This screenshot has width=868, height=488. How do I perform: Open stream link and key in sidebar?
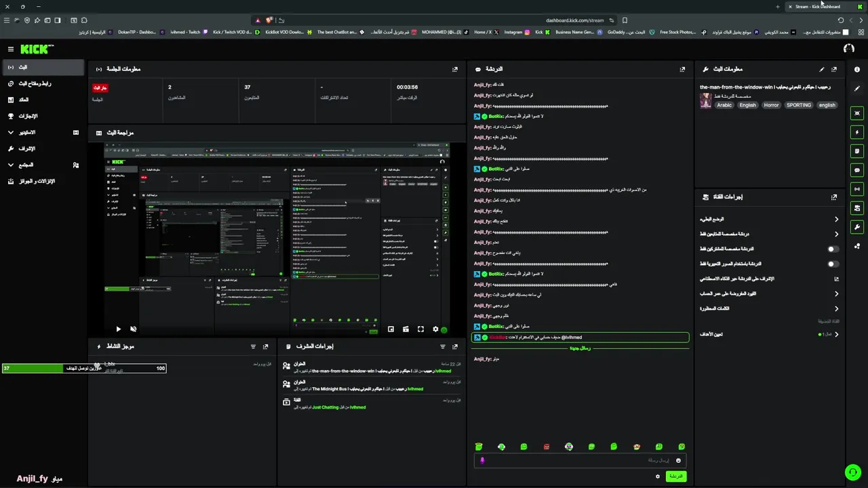click(x=43, y=84)
